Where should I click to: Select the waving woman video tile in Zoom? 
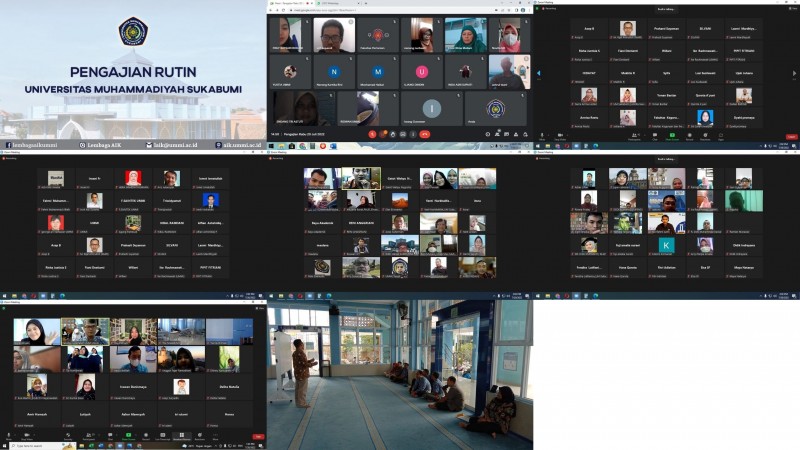pos(37,332)
